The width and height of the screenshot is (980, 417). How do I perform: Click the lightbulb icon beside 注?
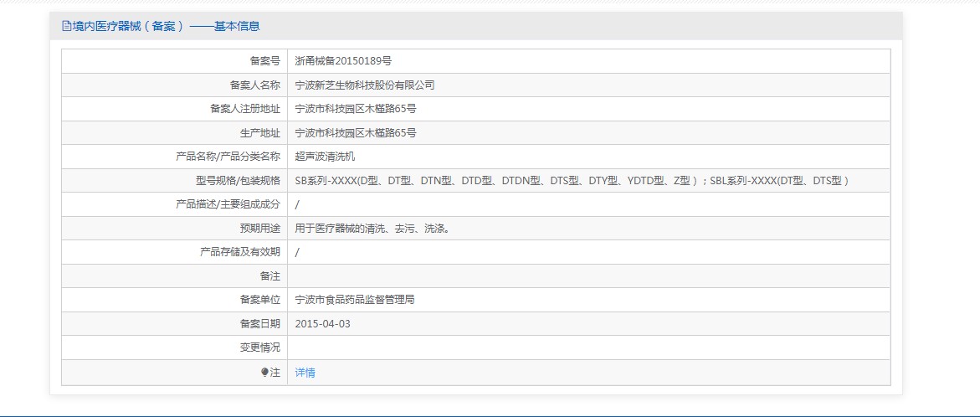click(264, 373)
